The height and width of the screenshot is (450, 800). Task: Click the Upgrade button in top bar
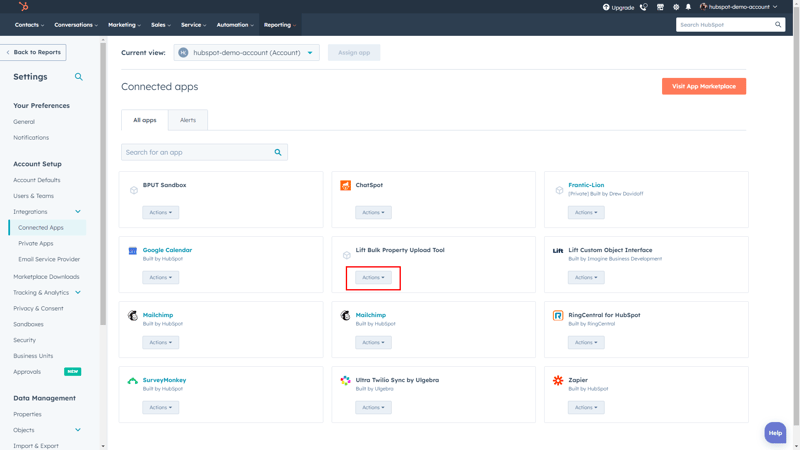pyautogui.click(x=618, y=7)
